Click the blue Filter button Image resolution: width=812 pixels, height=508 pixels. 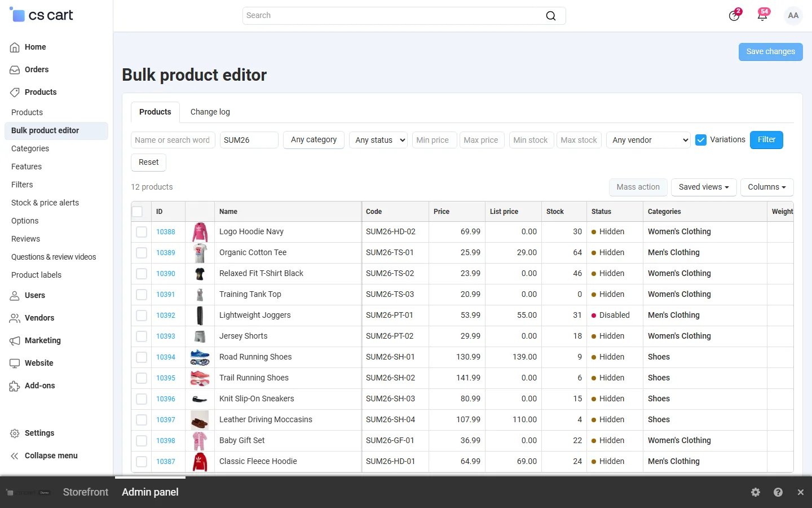[x=766, y=140]
